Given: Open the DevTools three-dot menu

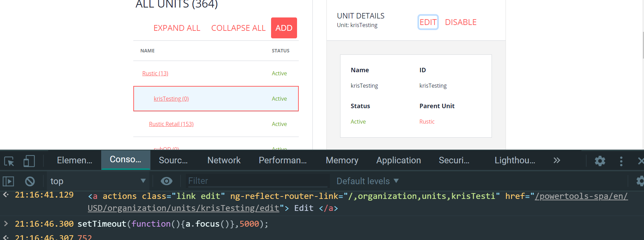Looking at the screenshot, I should [x=621, y=161].
